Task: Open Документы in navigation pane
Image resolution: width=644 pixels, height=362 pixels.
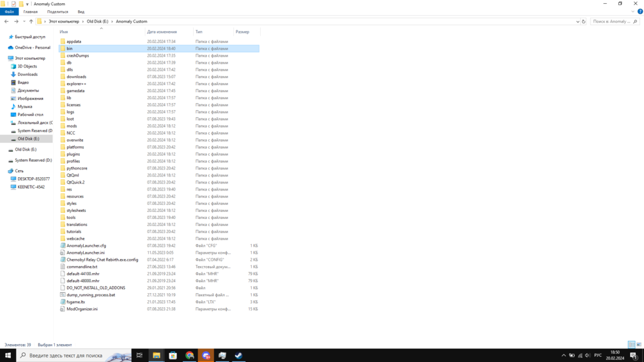Action: pyautogui.click(x=28, y=90)
